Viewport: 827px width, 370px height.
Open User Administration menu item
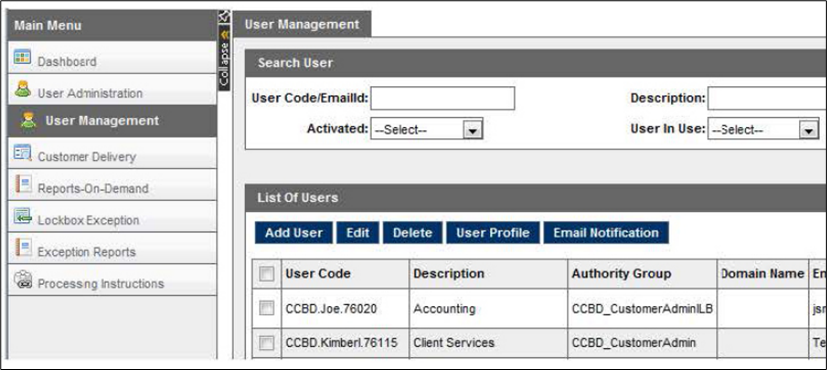(112, 89)
